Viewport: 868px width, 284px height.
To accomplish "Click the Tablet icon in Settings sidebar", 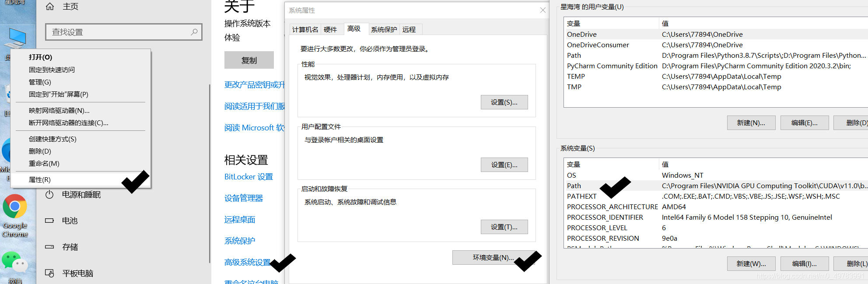I will pyautogui.click(x=49, y=273).
